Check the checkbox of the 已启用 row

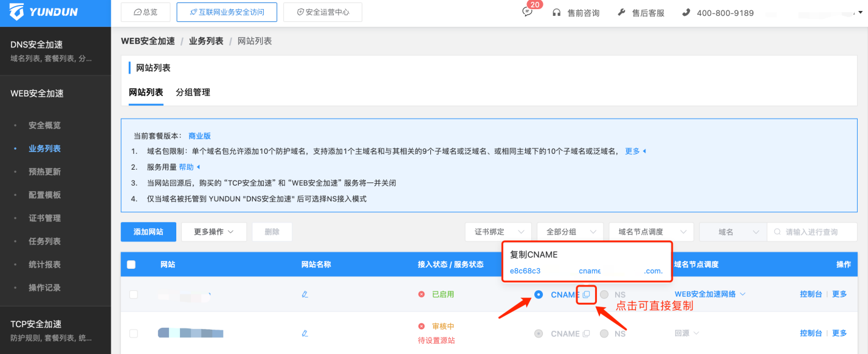click(x=134, y=294)
